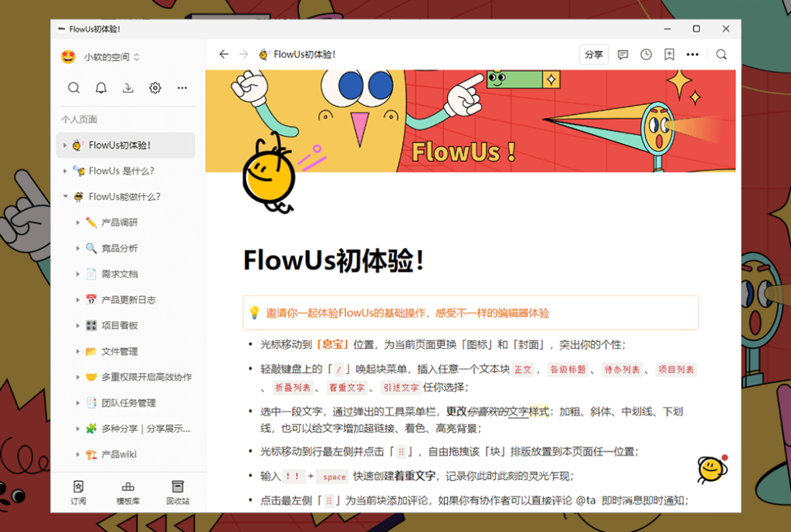Click the page cover banner image
This screenshot has height=532, width=791.
470,121
